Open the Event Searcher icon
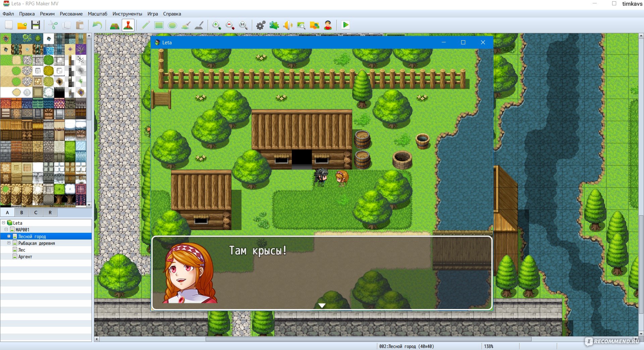The height and width of the screenshot is (350, 644). [x=301, y=25]
